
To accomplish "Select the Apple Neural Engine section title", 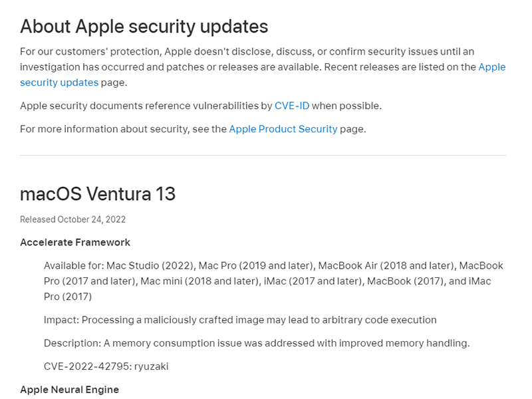I will pyautogui.click(x=69, y=390).
